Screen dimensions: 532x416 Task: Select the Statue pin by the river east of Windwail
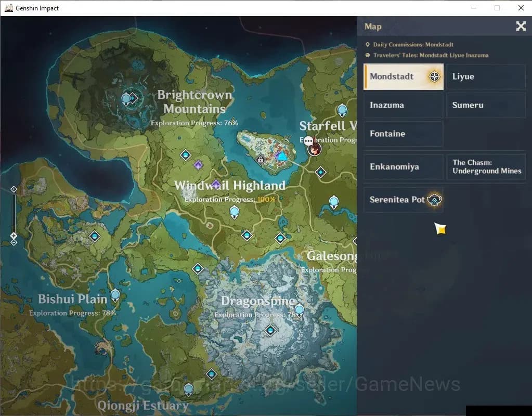(x=334, y=202)
